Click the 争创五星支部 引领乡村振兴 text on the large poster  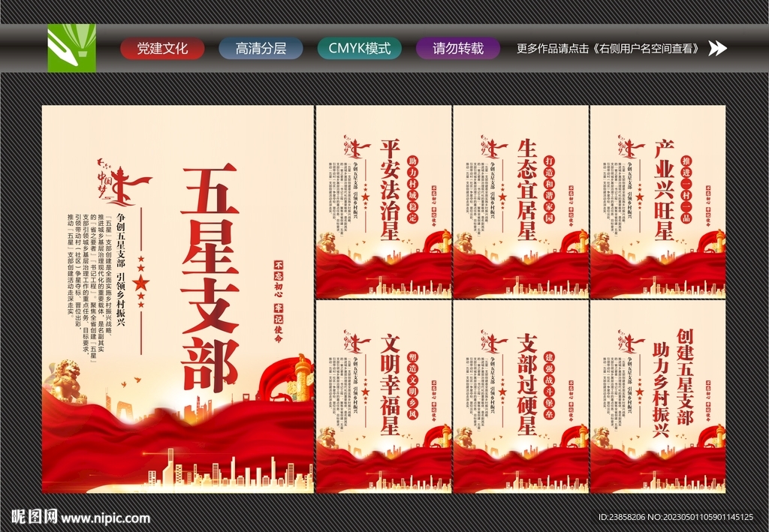(x=121, y=269)
